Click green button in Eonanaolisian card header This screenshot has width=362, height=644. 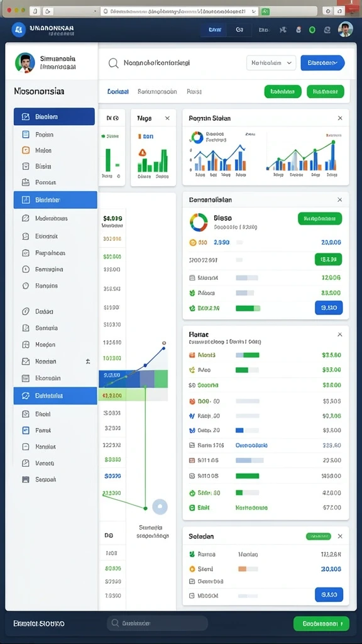pyautogui.click(x=320, y=218)
